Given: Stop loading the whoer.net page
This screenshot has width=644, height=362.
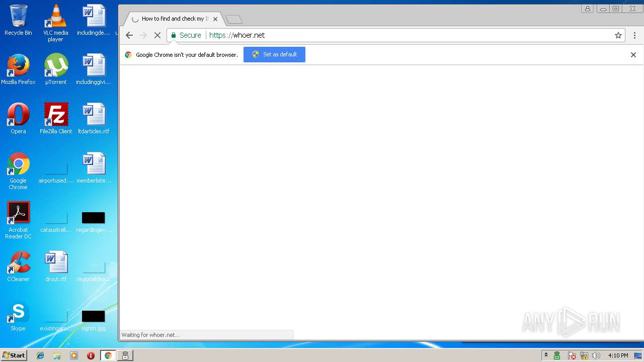Looking at the screenshot, I should (x=157, y=35).
